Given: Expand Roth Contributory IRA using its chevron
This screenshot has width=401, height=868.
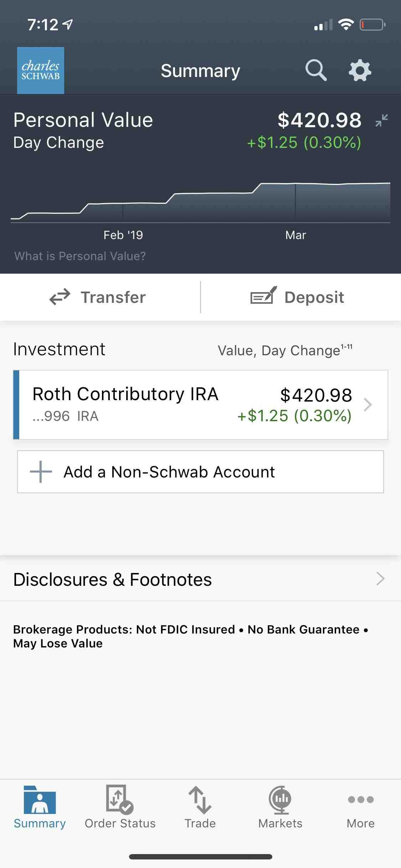Looking at the screenshot, I should point(368,405).
